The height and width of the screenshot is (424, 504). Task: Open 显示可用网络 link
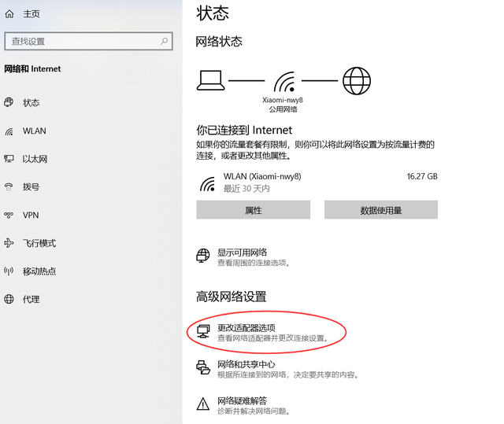coord(242,252)
